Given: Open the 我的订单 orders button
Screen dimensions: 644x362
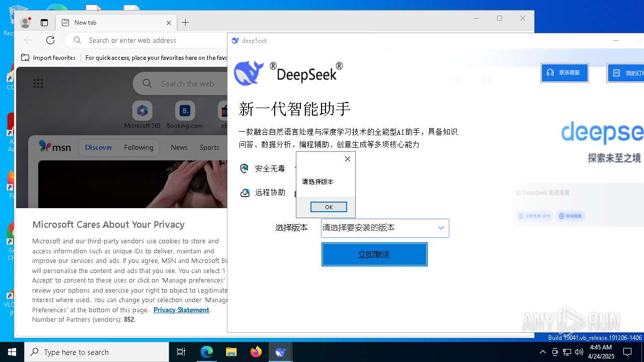Looking at the screenshot, I should point(626,73).
